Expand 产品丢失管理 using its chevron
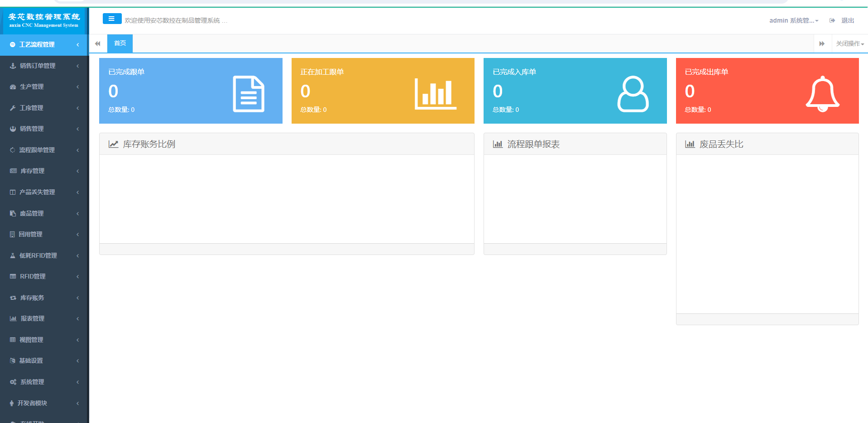This screenshot has height=423, width=868. pyautogui.click(x=78, y=192)
